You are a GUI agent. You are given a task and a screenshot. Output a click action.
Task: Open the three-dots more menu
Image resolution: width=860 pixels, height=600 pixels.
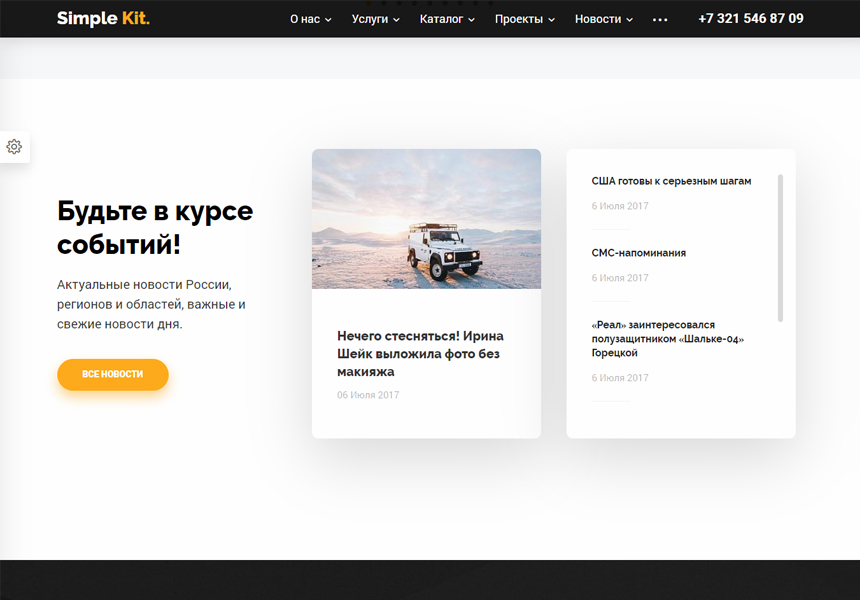[660, 20]
